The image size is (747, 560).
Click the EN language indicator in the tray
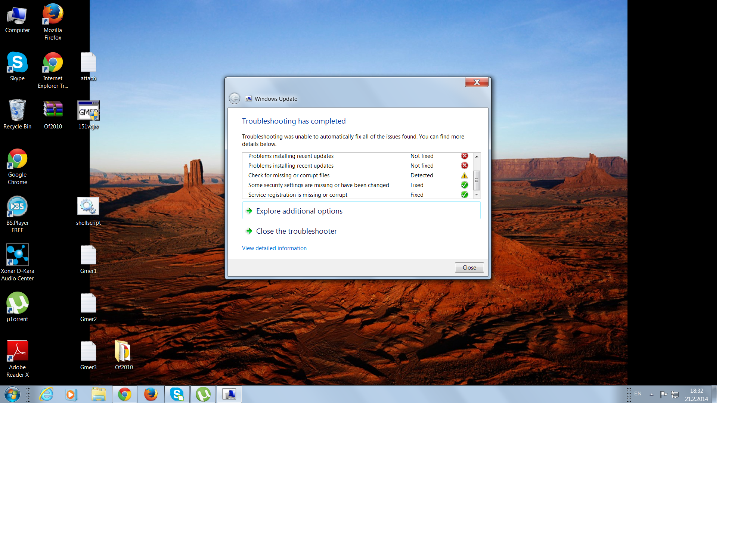(x=638, y=394)
